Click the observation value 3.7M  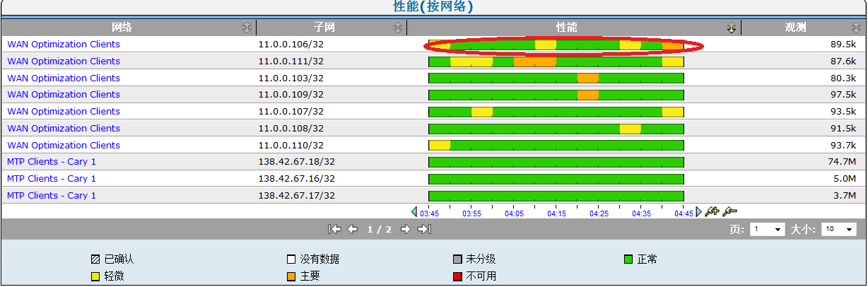click(845, 196)
